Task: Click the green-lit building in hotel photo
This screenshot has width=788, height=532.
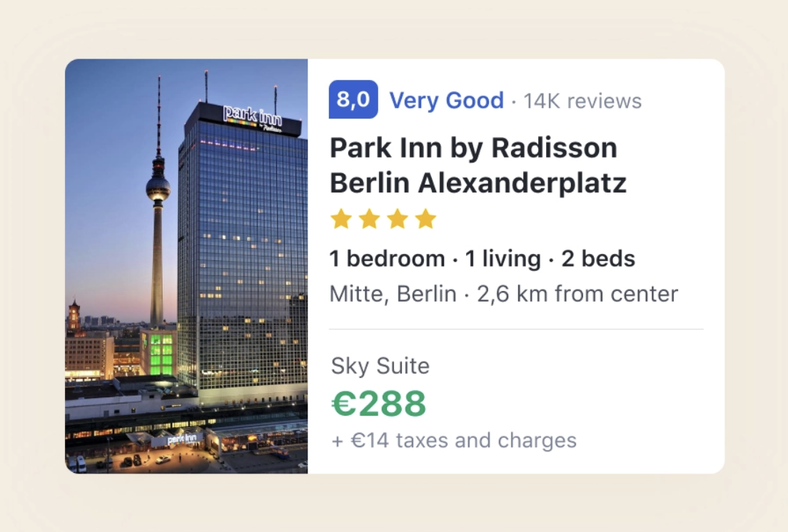Action: click(x=158, y=353)
